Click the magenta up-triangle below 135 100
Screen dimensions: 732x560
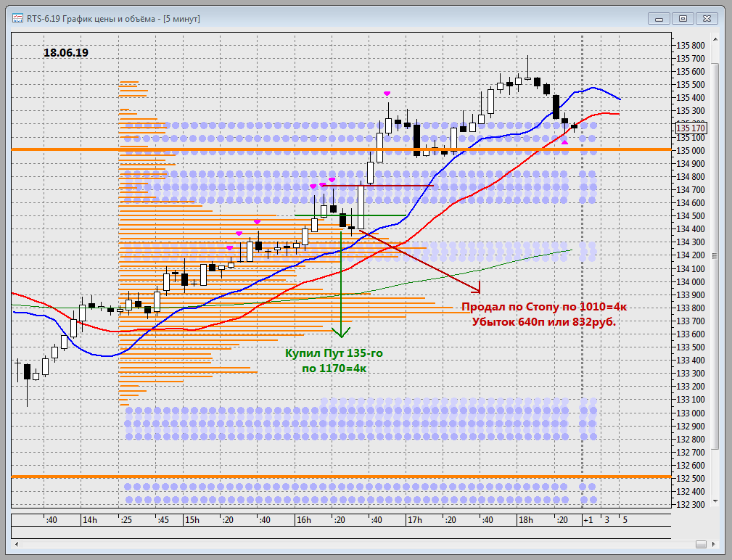[565, 142]
